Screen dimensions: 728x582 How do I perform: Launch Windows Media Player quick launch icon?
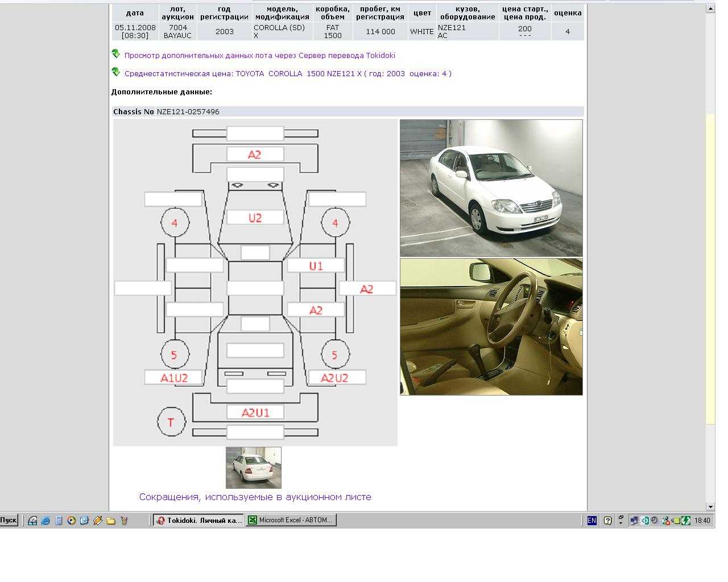pos(72,520)
